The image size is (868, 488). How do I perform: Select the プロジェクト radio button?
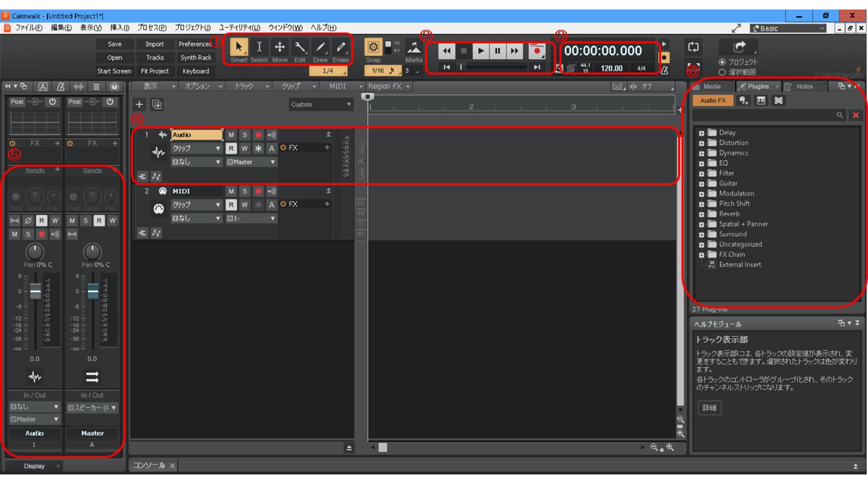722,62
